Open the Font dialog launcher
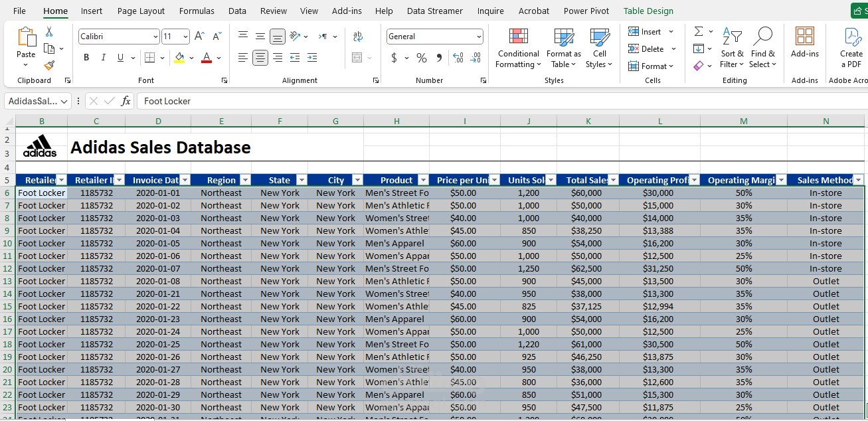Viewport: 868px width, 421px height. (224, 80)
